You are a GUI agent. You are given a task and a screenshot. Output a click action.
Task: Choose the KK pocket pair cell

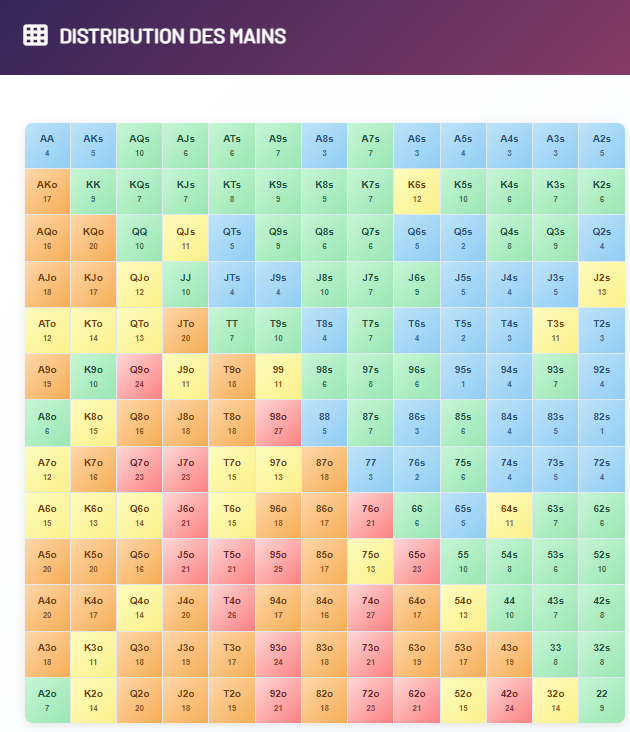(93, 191)
